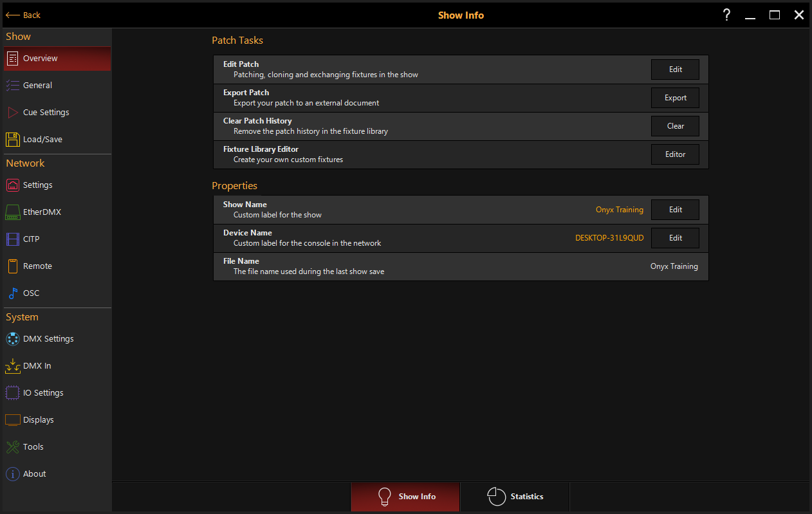Screen dimensions: 812x514
Task: Click the OSC label
Action: 32,293
